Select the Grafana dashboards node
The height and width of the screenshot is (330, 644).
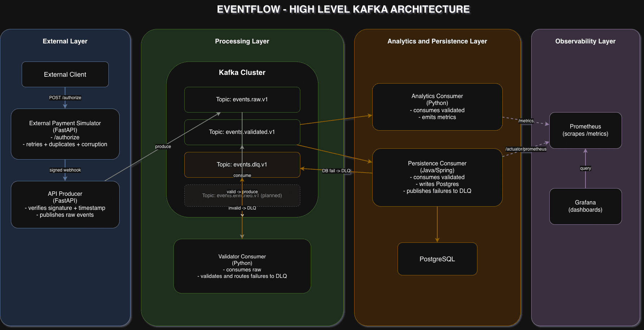click(585, 206)
